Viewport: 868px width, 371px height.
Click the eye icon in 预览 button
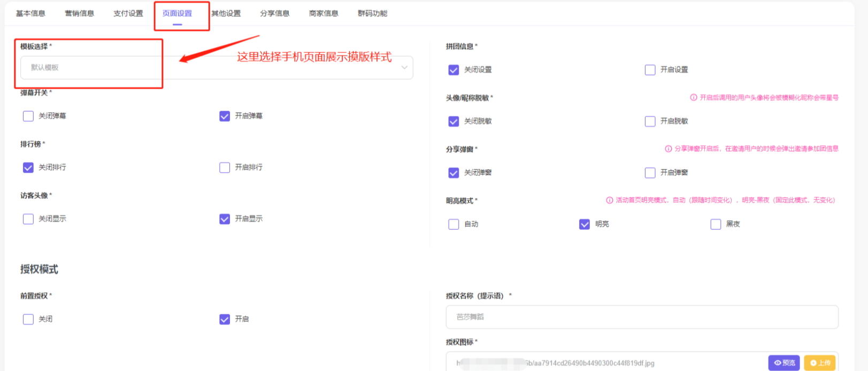point(778,363)
